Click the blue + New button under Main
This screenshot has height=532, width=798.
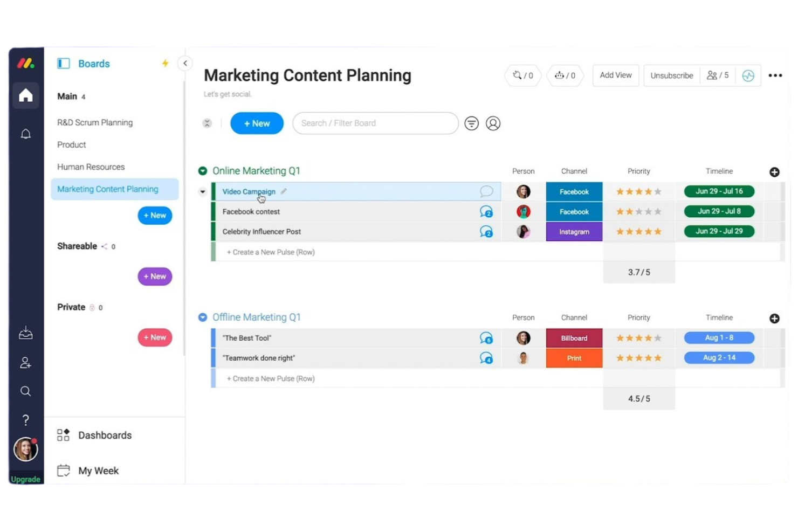coord(155,216)
